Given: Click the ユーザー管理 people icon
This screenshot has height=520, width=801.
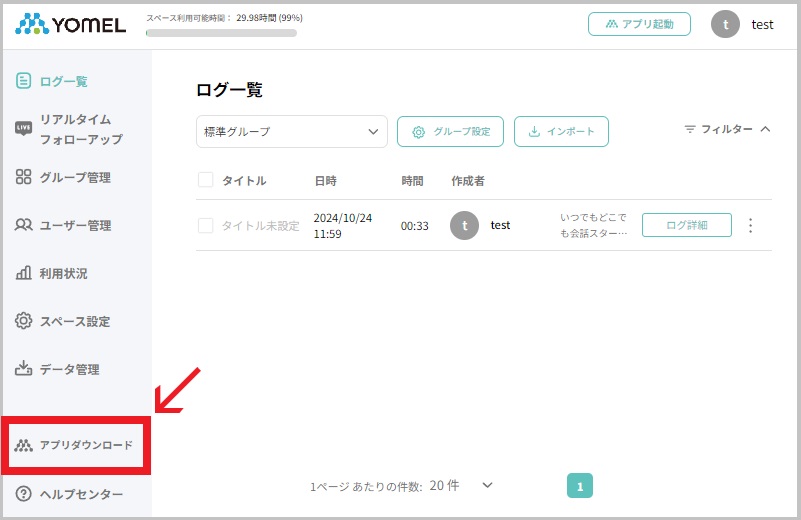Looking at the screenshot, I should [x=23, y=225].
